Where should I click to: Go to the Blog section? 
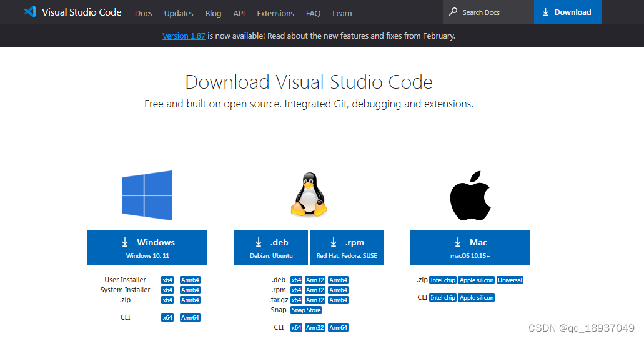[x=213, y=14]
